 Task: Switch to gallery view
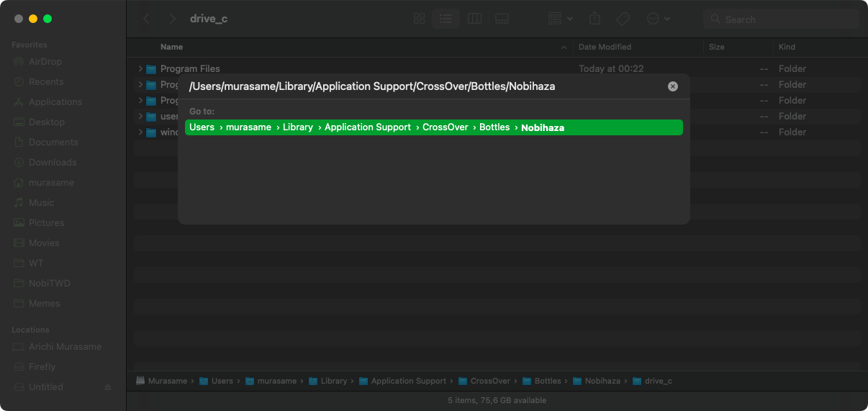coord(502,19)
